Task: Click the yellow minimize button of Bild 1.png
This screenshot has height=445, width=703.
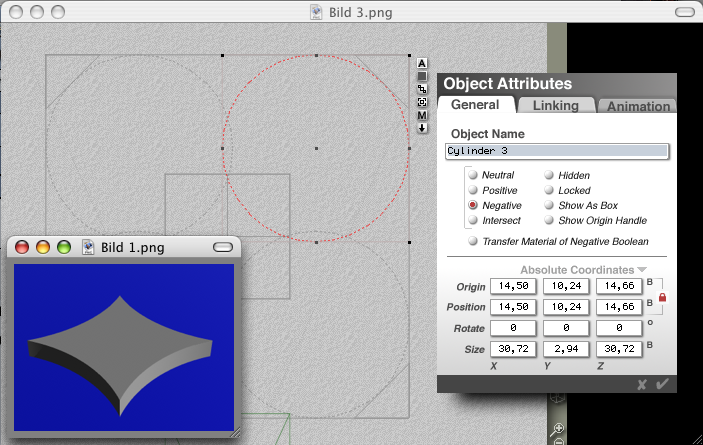Action: click(x=43, y=247)
